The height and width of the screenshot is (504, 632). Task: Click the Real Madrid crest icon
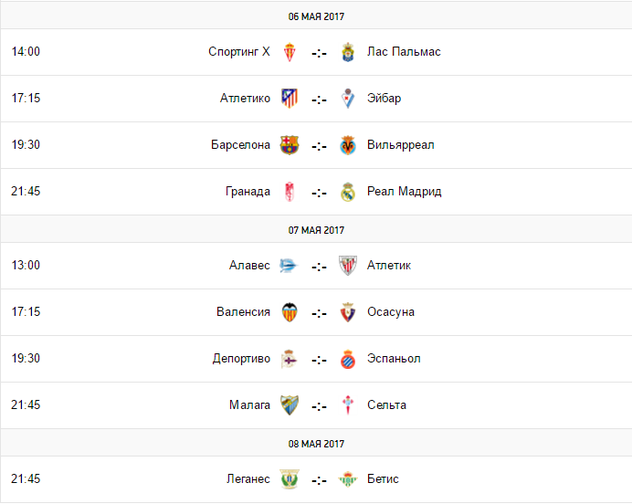point(348,192)
